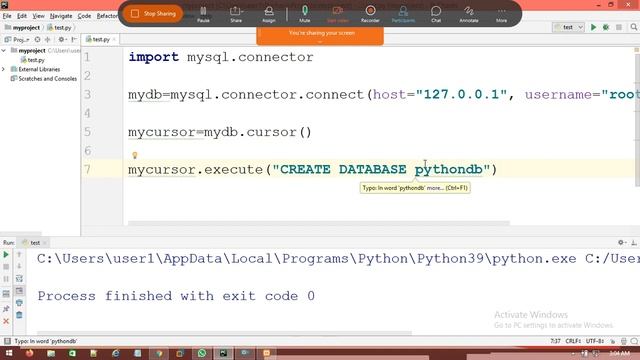Image resolution: width=640 pixels, height=360 pixels.
Task: Toggle soft-wrap in Run console
Action: [19, 279]
